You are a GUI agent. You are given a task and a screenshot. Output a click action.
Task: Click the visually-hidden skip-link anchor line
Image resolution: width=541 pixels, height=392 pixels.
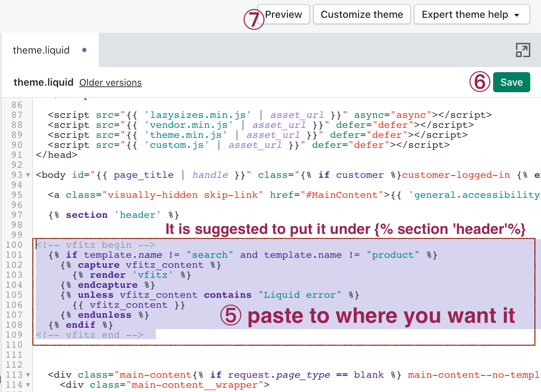click(294, 195)
